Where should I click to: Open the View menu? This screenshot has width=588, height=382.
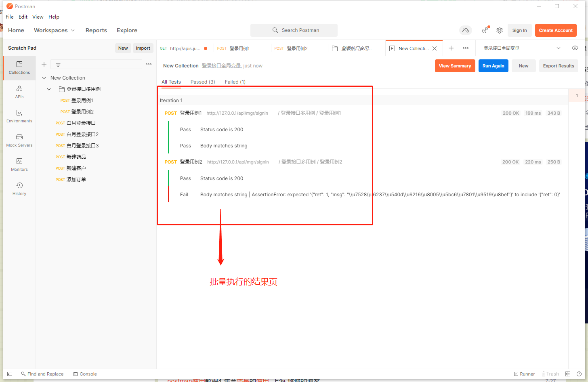coord(38,17)
